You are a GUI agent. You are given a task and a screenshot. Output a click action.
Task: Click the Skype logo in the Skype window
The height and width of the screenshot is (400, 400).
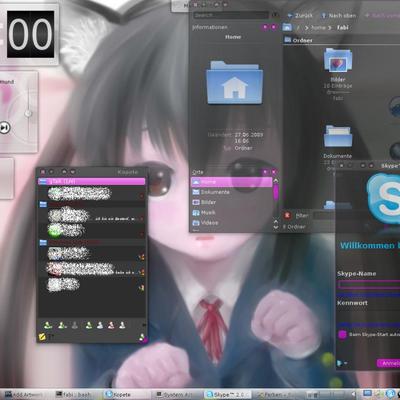point(383,199)
